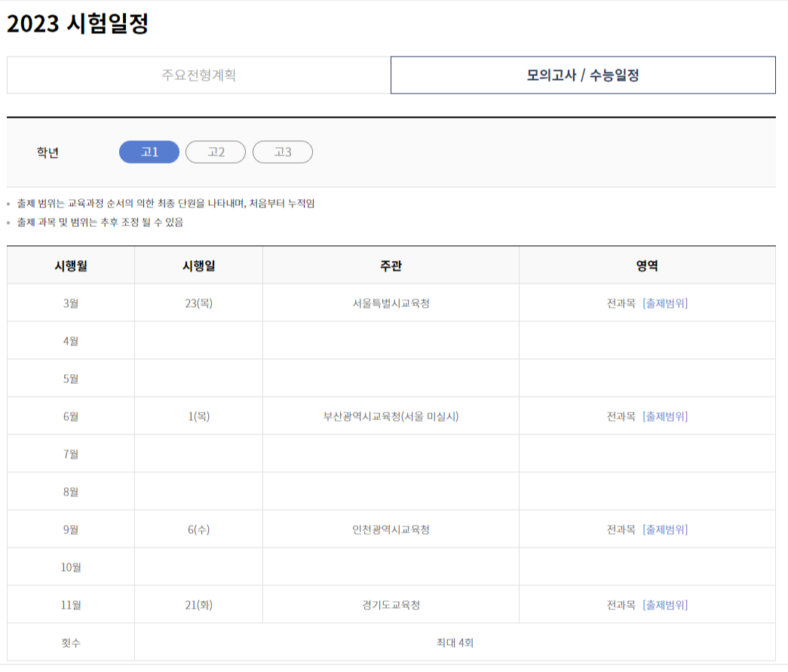Click the 2023 시험일정 heading
This screenshot has width=788, height=672.
coord(78,23)
